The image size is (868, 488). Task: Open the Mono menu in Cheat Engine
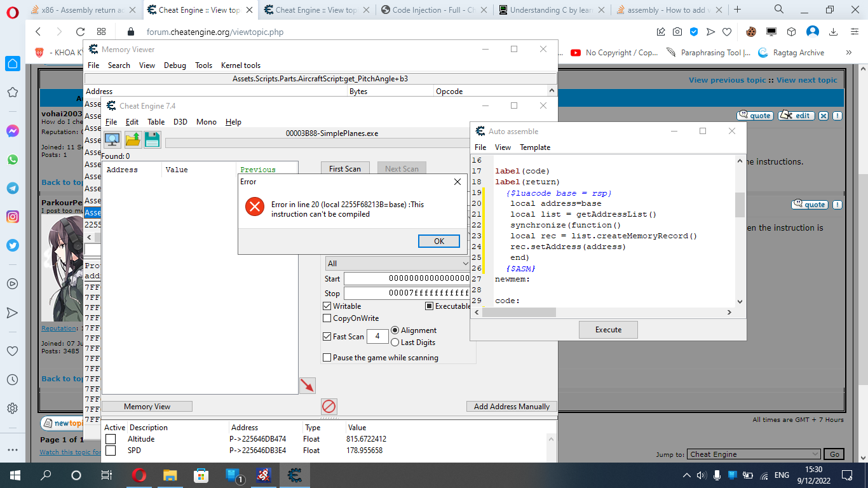tap(207, 122)
